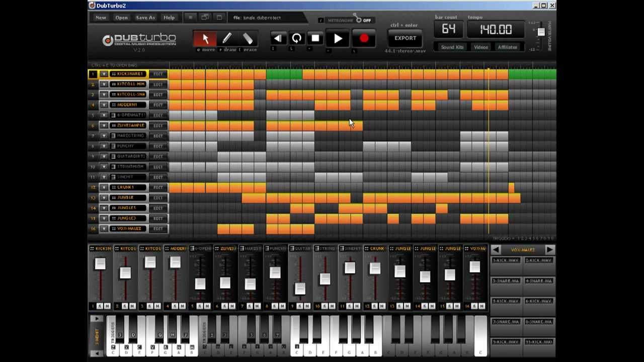
Task: Open dropdown arrow on track 12 CRUNK1
Action: coord(104,187)
